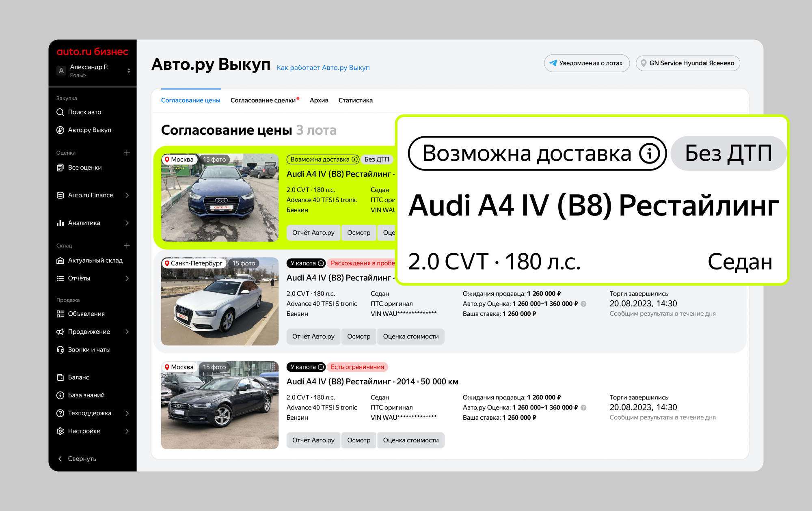
Task: Click the coins stack icon beside Auto.ru Finance
Action: coord(60,195)
